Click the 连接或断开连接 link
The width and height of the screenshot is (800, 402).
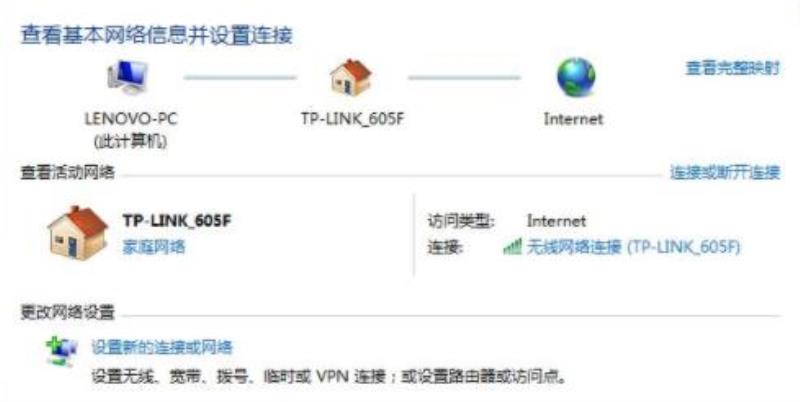click(x=725, y=172)
